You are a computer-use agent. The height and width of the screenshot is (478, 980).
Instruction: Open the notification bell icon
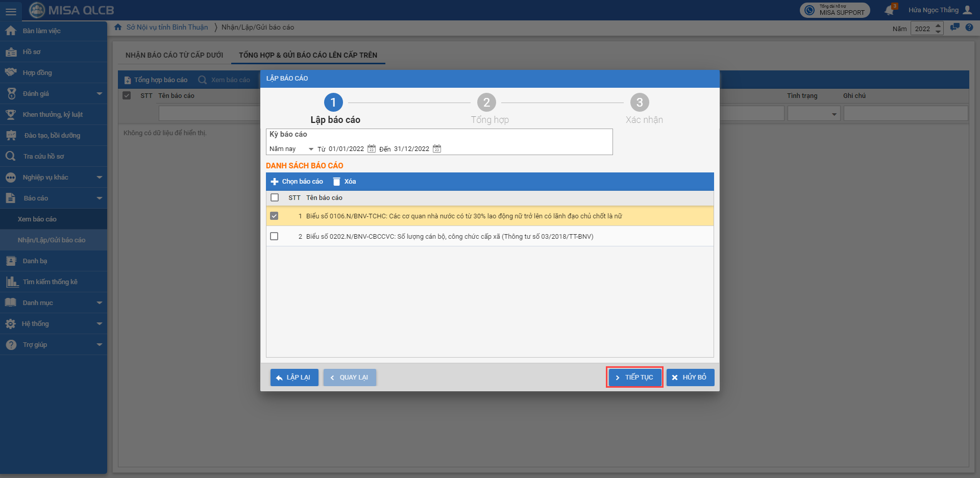coord(889,10)
